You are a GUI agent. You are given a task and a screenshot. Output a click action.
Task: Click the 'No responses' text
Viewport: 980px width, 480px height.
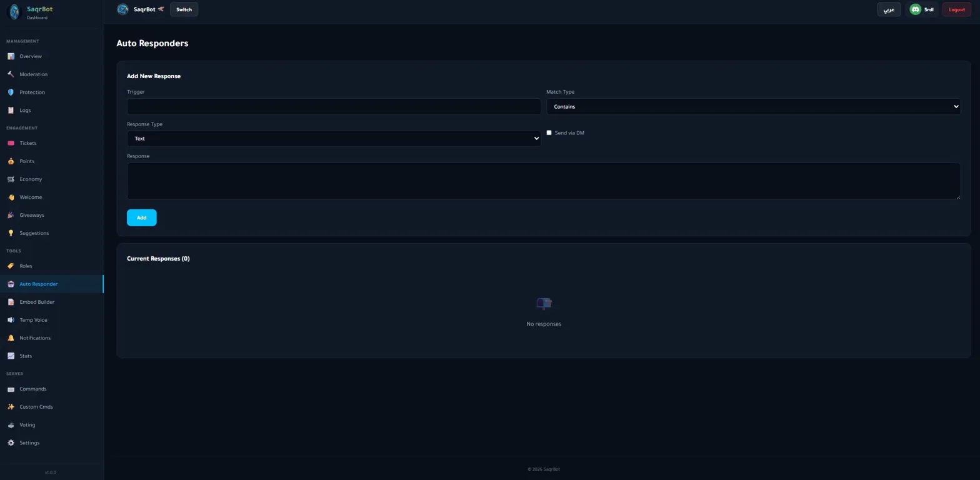tap(544, 324)
